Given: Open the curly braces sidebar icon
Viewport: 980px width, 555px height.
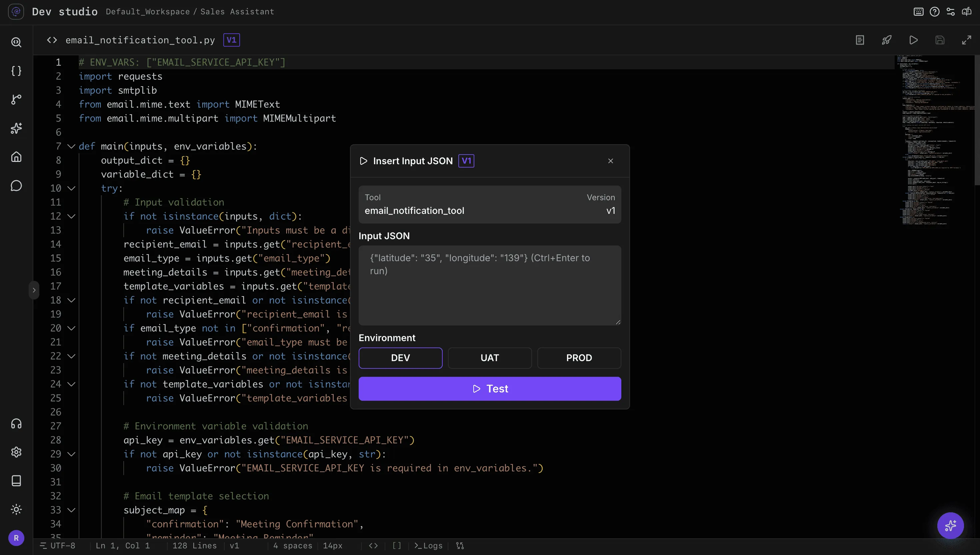Looking at the screenshot, I should pos(16,71).
